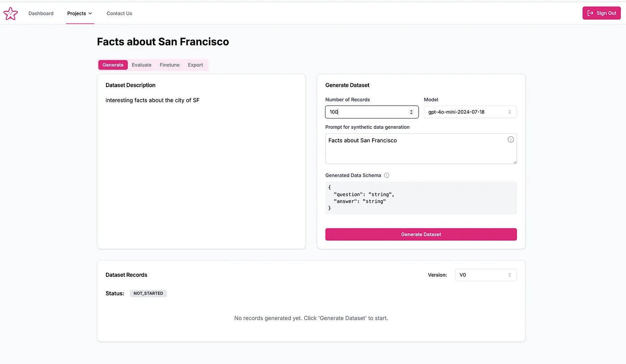Click the info icon in the prompt box
Viewport: 626px width, 364px height.
tap(511, 140)
